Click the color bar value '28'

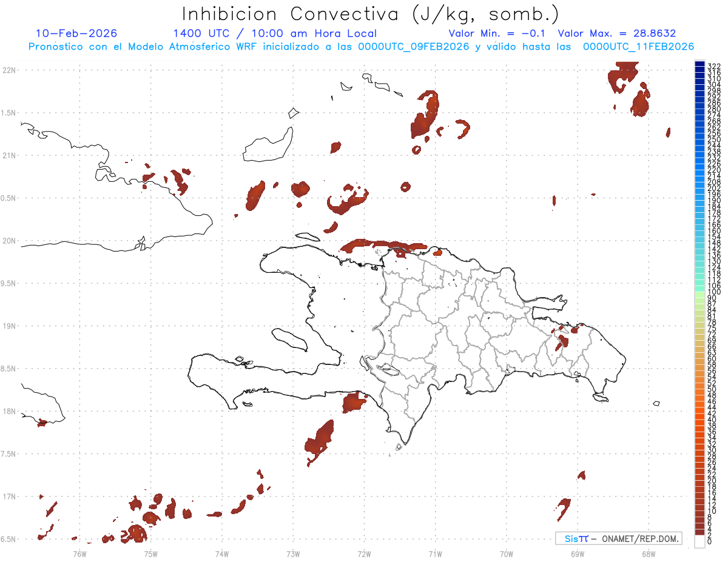click(x=712, y=456)
